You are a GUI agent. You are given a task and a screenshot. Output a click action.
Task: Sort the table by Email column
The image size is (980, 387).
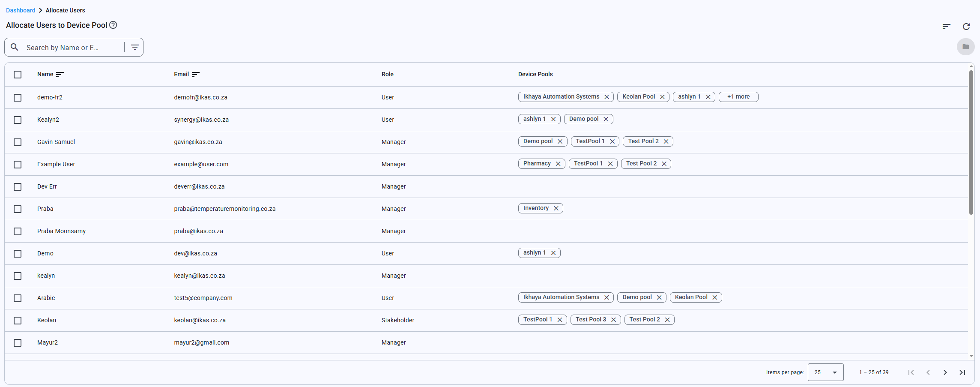click(195, 75)
